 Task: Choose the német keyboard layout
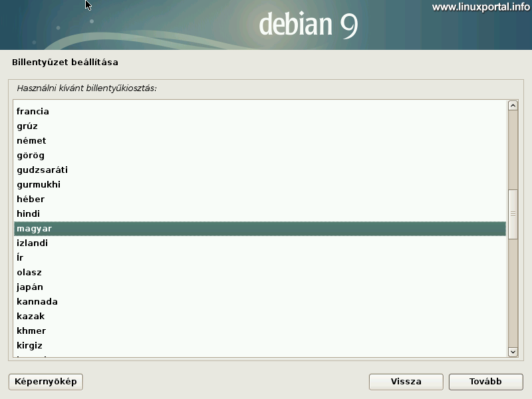(x=260, y=141)
